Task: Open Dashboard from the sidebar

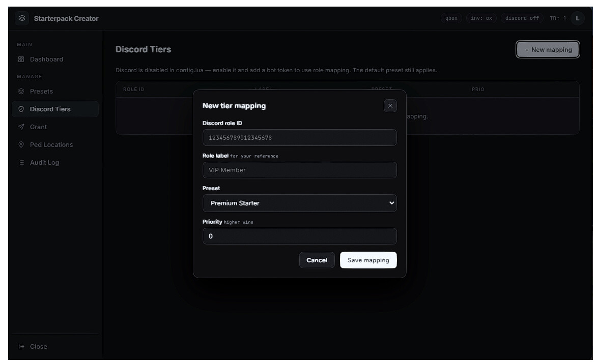Action: click(55, 59)
